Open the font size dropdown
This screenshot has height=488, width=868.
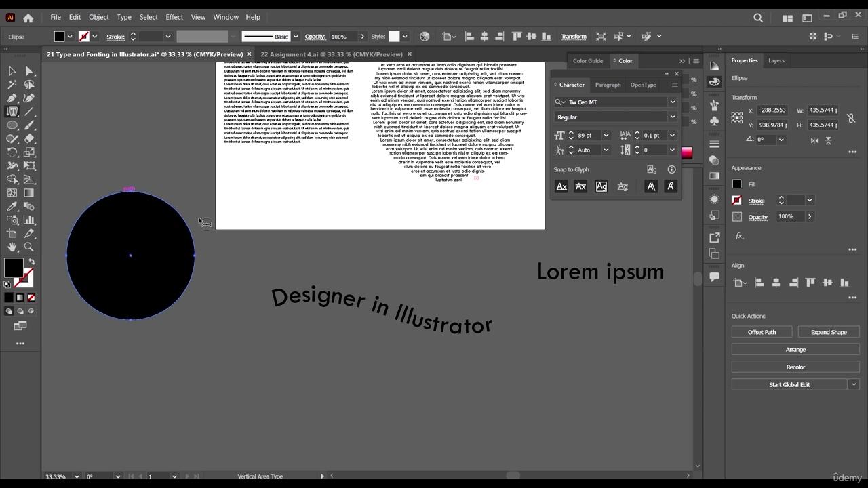click(606, 136)
